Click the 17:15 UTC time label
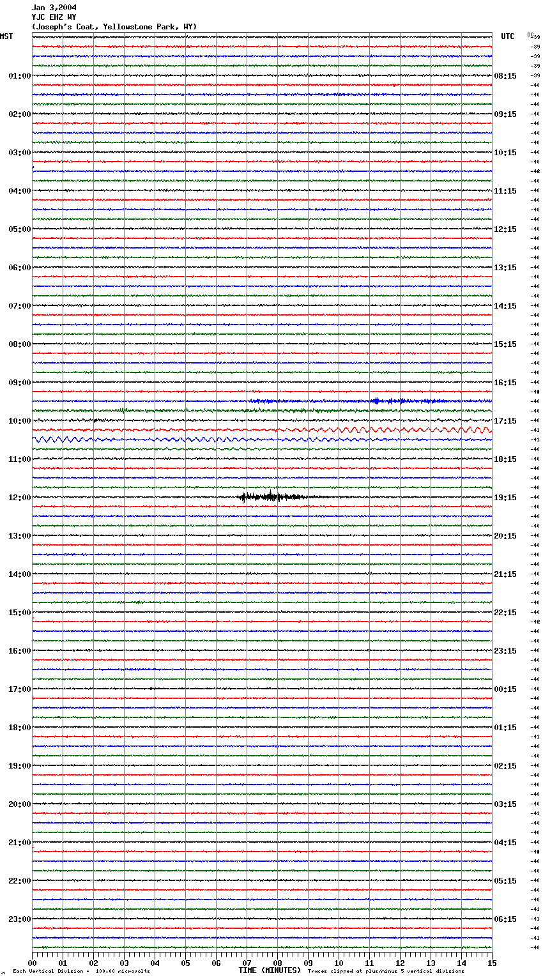Screen dimensions: 543x980 [505, 421]
